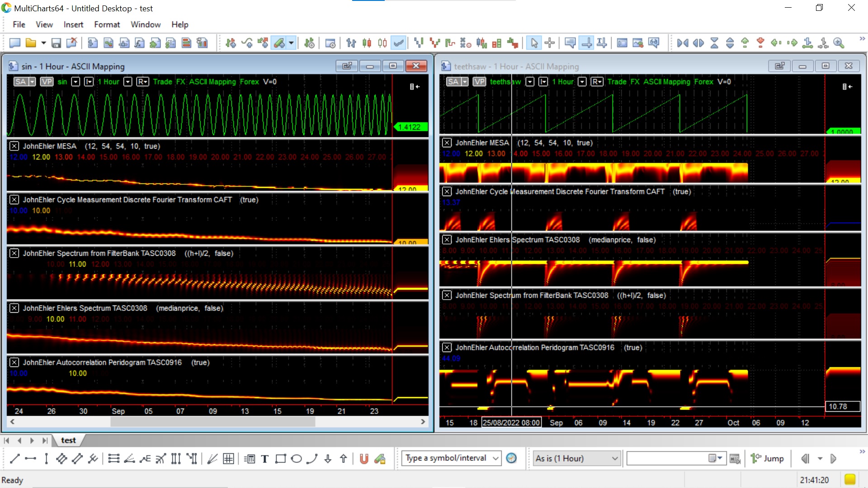Select the Rectangle drawing tool
868x488 pixels.
pyautogui.click(x=281, y=459)
